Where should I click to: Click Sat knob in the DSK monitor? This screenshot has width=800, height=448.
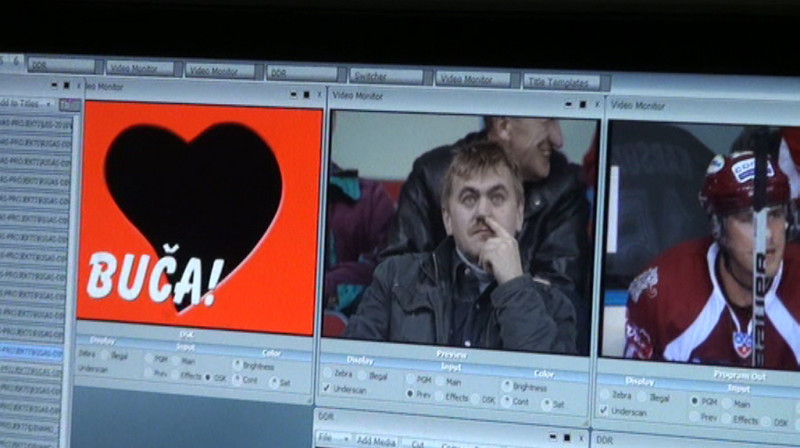(x=274, y=382)
